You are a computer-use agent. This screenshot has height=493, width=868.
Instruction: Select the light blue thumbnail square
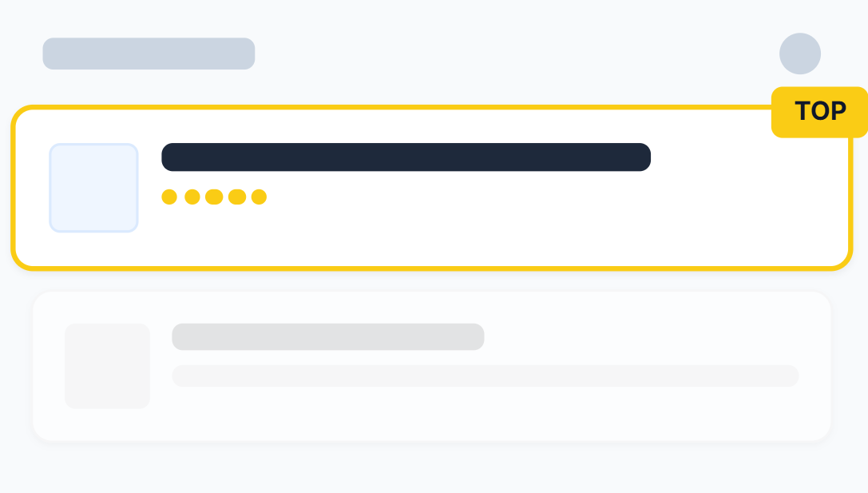coord(93,188)
